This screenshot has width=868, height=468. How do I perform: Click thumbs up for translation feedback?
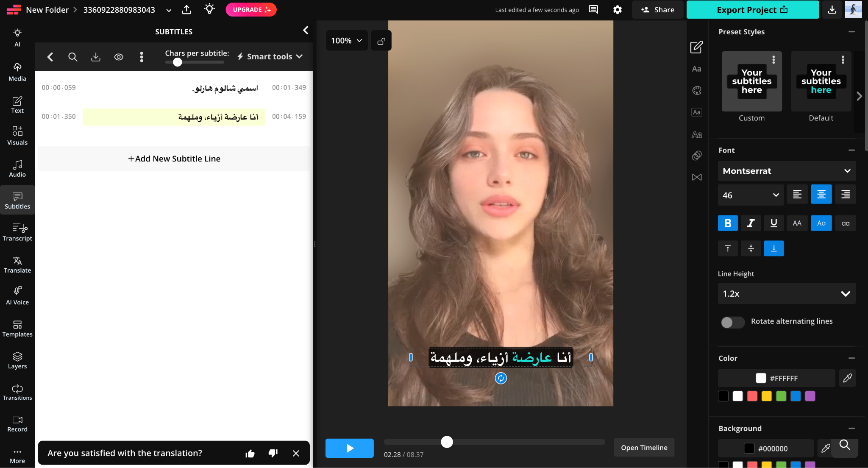point(250,454)
